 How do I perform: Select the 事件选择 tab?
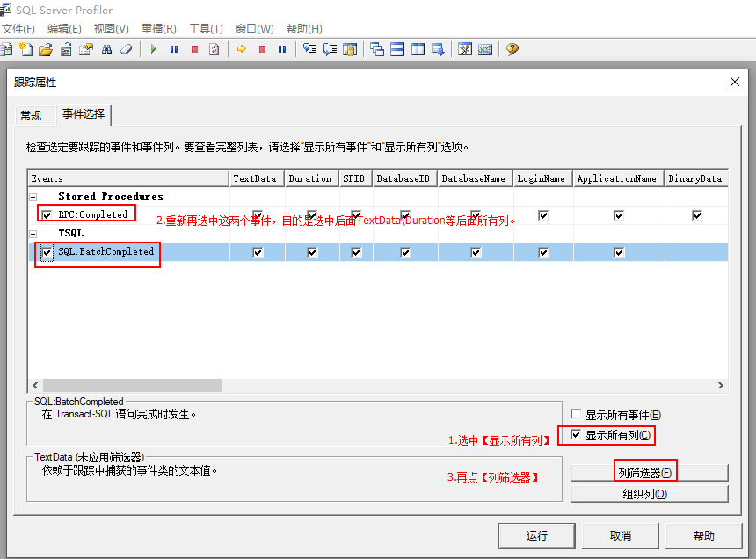point(84,114)
